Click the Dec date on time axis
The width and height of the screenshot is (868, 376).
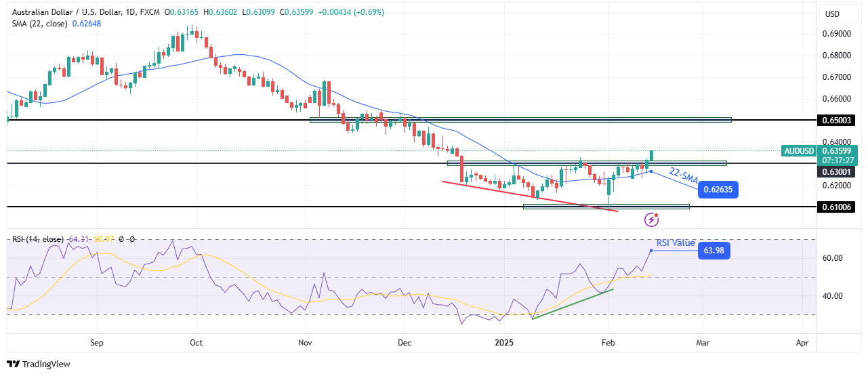(x=405, y=343)
